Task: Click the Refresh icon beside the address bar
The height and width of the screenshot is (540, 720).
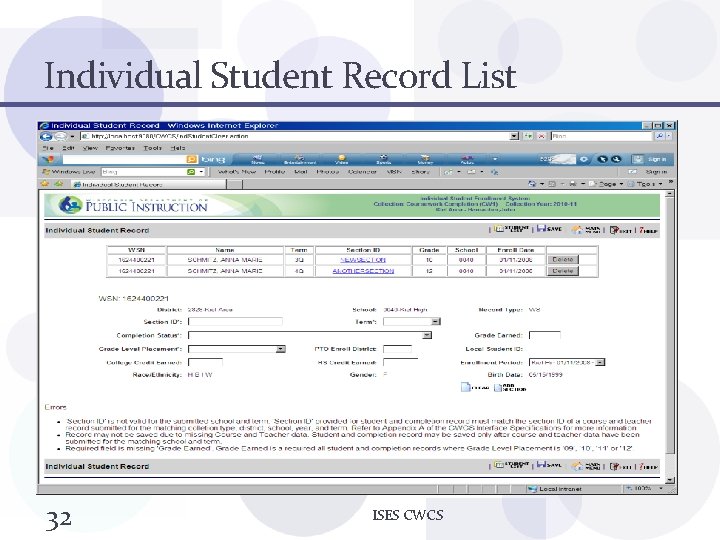Action: point(529,136)
